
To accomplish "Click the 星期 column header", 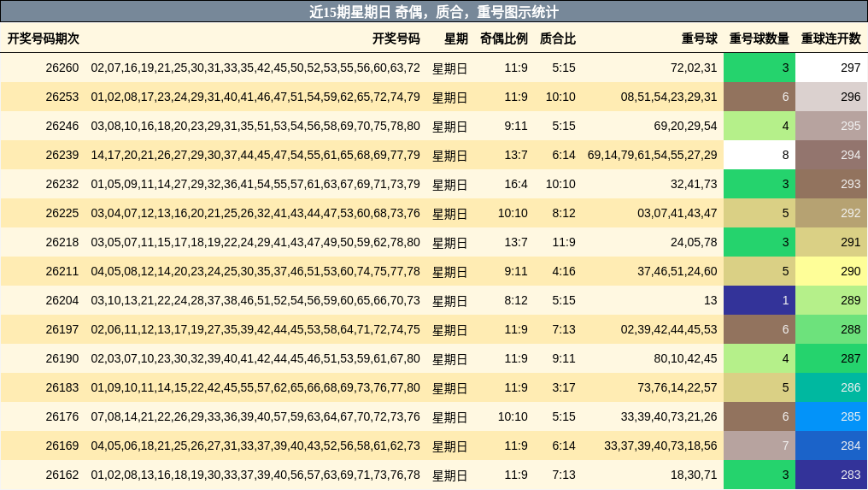I will tap(456, 38).
